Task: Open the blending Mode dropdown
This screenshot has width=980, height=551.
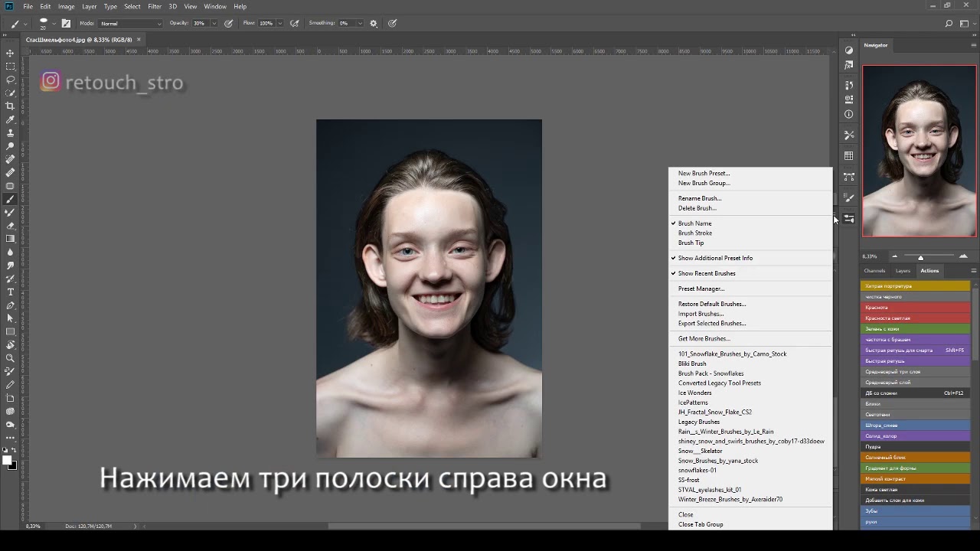Action: click(130, 24)
